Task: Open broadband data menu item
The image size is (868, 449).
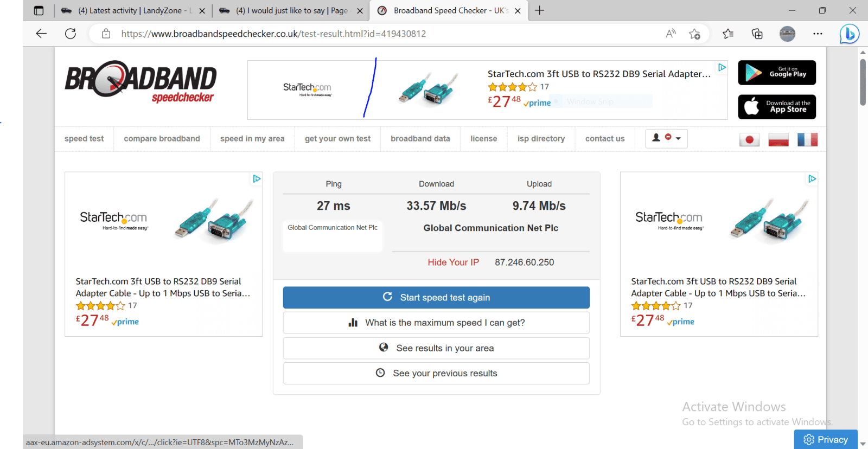Action: pyautogui.click(x=420, y=139)
